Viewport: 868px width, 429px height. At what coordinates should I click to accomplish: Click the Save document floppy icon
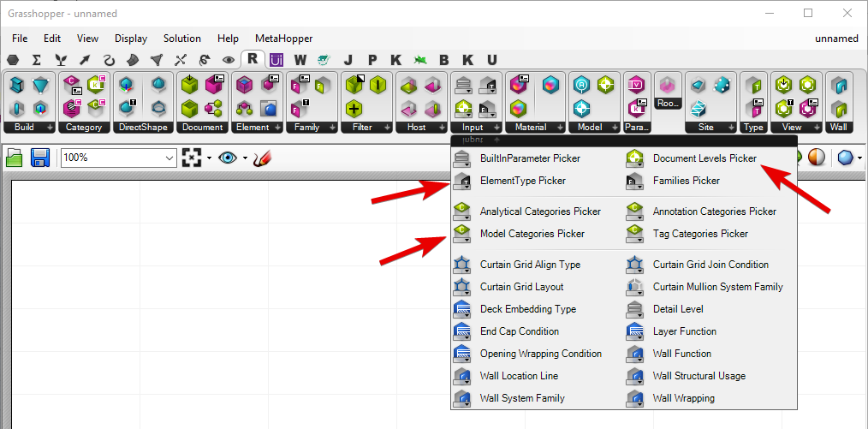tap(39, 158)
